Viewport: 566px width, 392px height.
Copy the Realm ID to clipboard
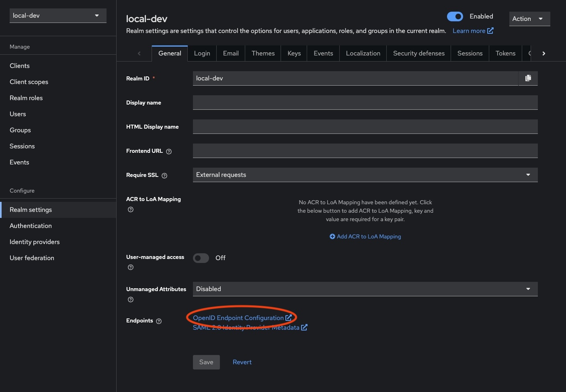[x=528, y=78]
